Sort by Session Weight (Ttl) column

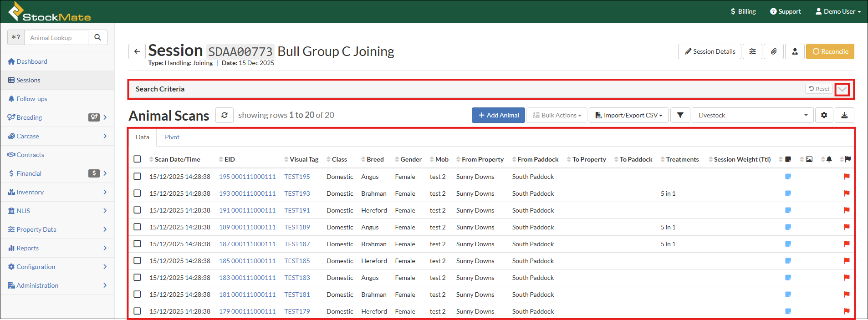tap(740, 159)
